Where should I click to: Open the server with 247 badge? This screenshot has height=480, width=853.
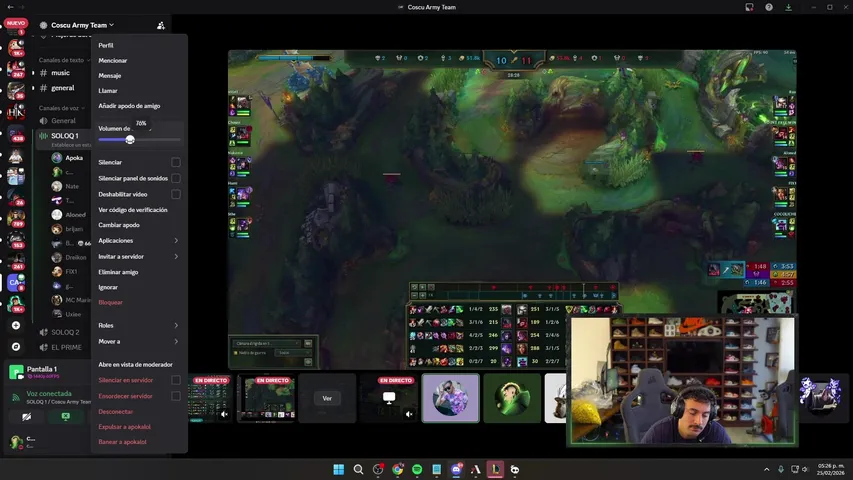pos(16,69)
